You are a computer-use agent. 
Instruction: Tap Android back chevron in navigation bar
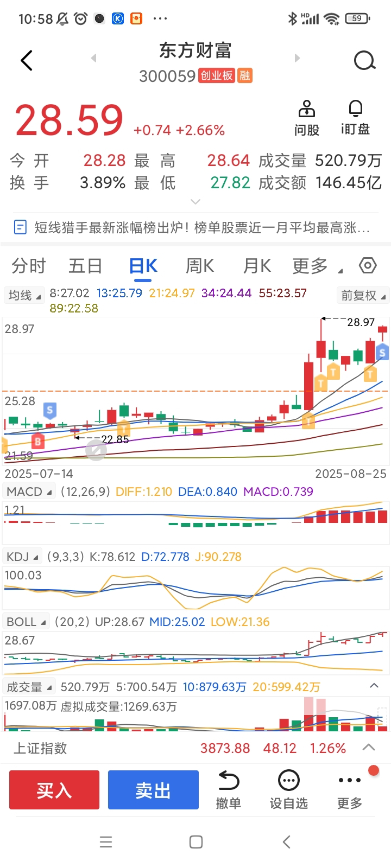(x=287, y=842)
